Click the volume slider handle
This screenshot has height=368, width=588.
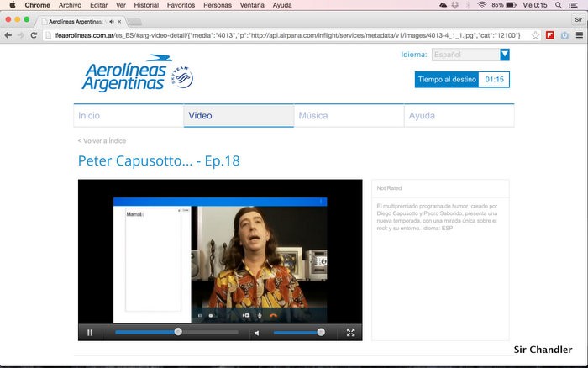pyautogui.click(x=321, y=332)
